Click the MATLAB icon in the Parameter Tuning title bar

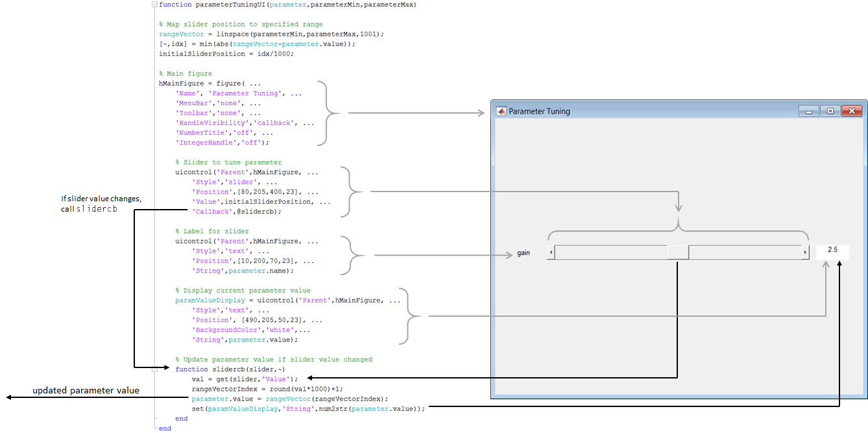coord(501,111)
